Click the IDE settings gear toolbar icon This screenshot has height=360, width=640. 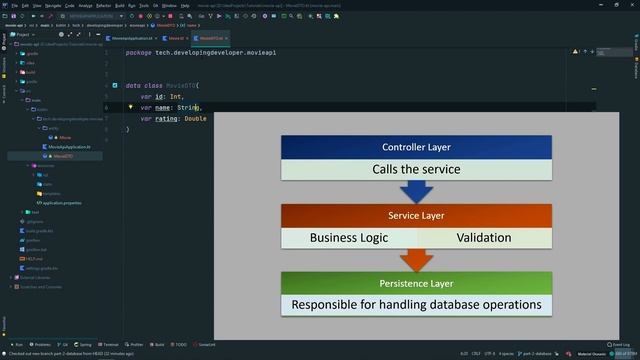pos(265,16)
